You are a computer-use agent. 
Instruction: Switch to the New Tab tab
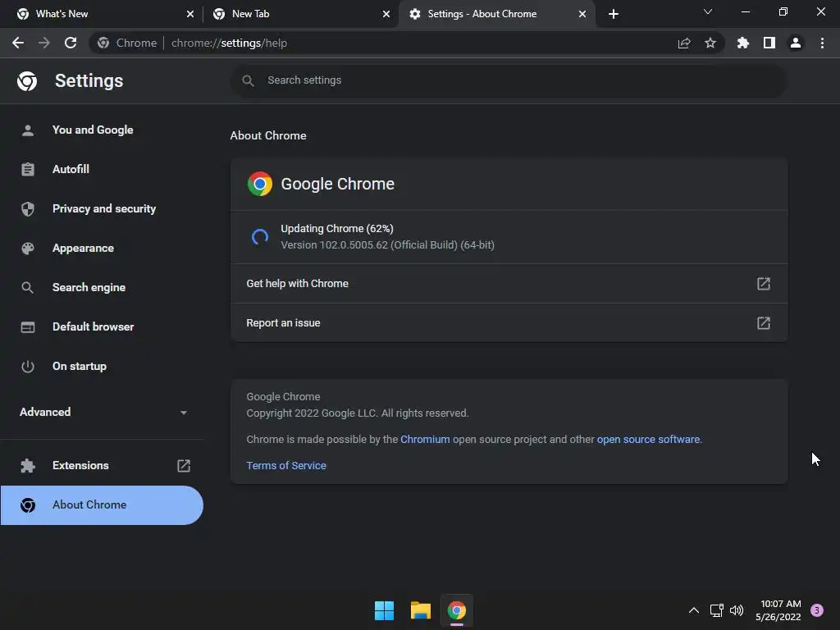point(300,14)
